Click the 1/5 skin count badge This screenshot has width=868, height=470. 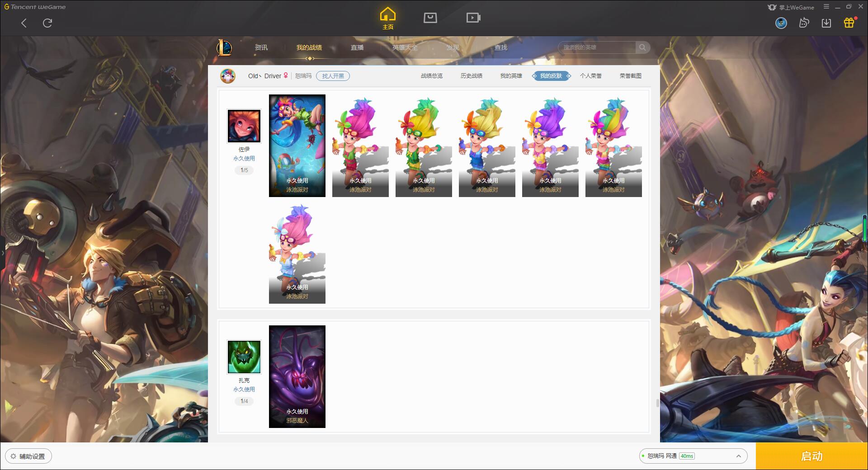click(x=244, y=170)
